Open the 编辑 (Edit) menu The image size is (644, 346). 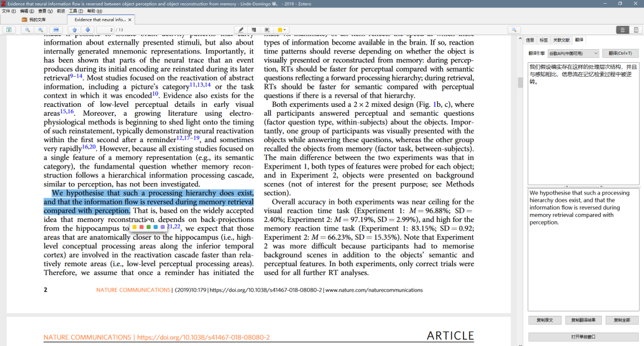click(26, 11)
